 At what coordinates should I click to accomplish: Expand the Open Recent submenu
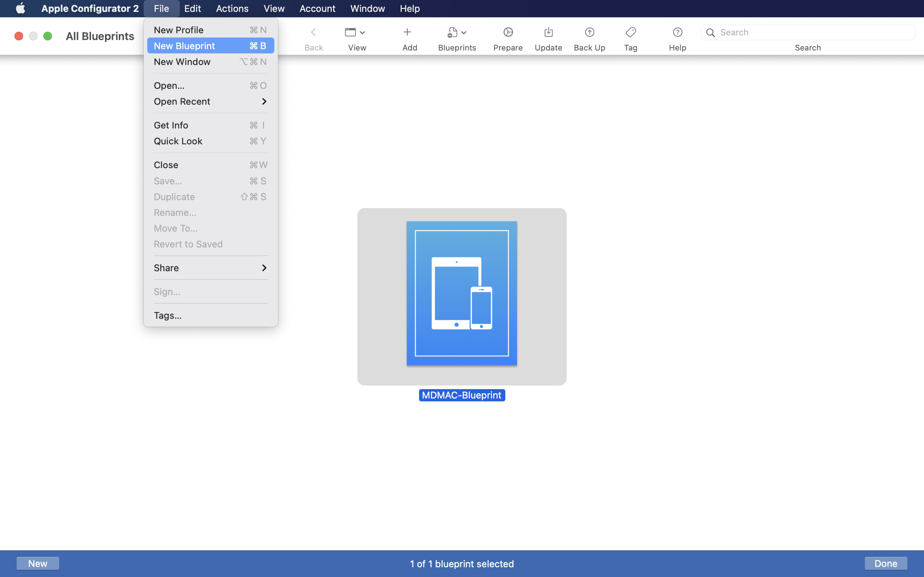click(210, 102)
